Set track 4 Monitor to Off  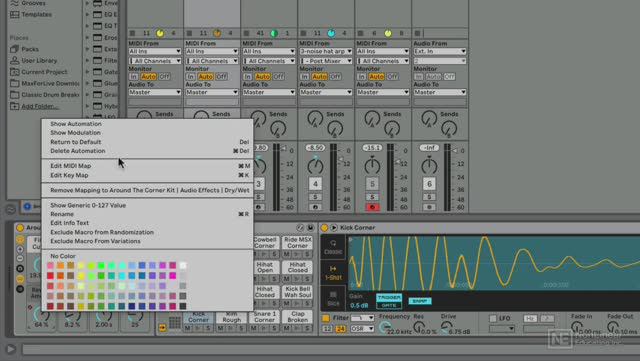(336, 77)
